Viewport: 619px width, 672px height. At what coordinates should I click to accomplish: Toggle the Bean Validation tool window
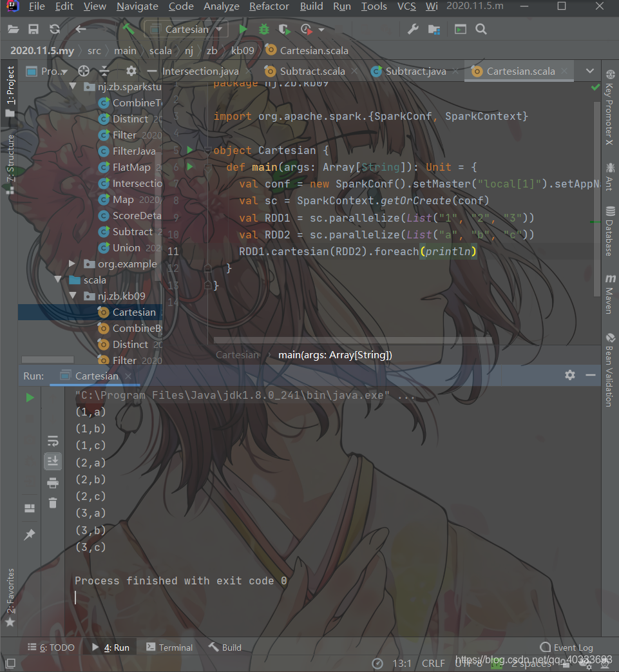(x=609, y=370)
